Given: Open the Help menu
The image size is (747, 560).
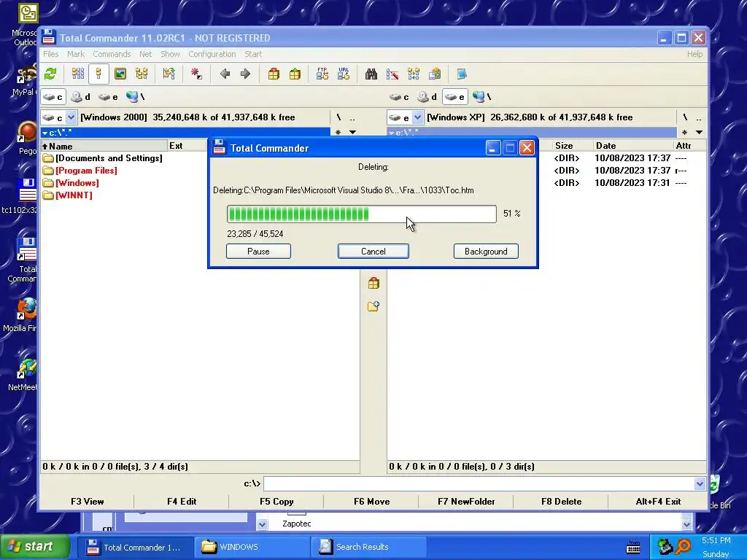Looking at the screenshot, I should click(694, 54).
